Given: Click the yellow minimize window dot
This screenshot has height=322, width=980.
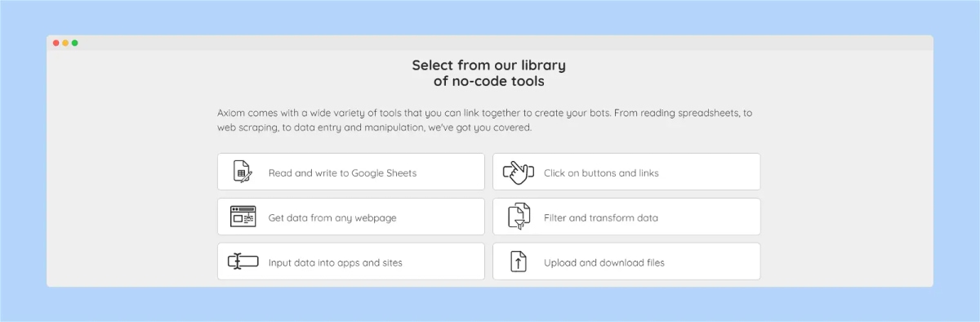Looking at the screenshot, I should tap(65, 42).
